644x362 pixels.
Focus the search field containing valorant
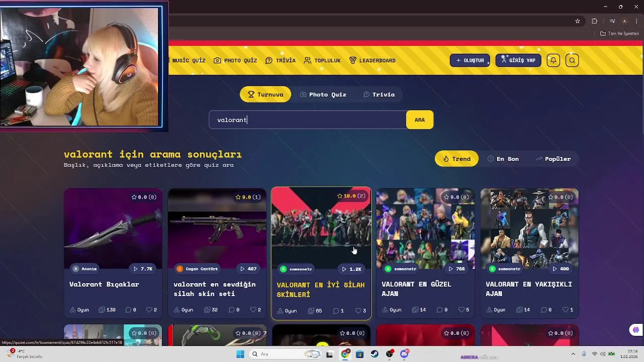point(307,120)
